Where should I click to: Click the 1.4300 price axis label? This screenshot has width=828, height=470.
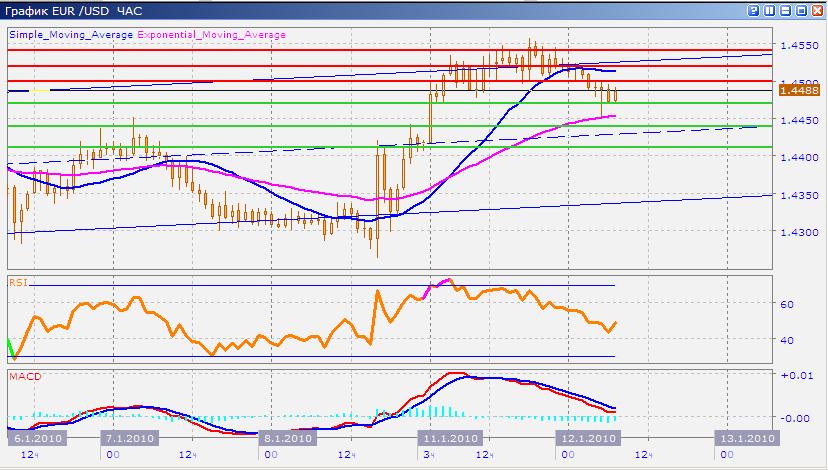tap(801, 232)
